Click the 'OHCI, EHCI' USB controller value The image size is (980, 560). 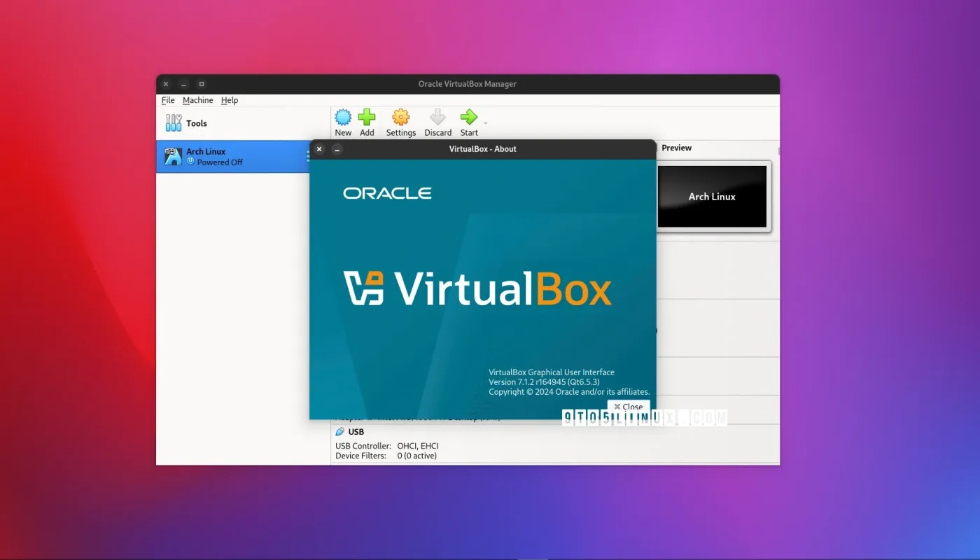point(418,446)
